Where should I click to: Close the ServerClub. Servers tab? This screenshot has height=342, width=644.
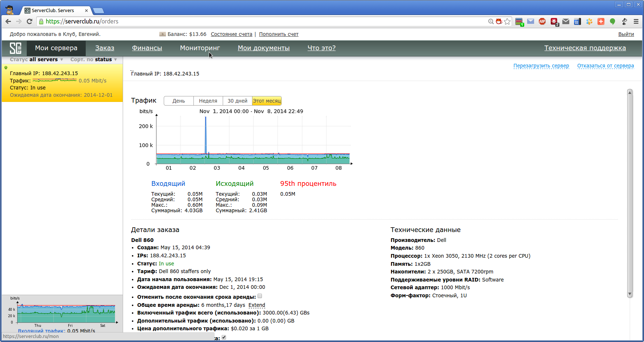tap(86, 11)
